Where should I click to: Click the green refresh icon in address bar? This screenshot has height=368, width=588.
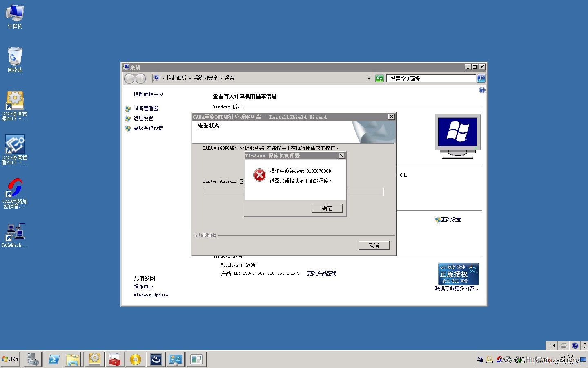point(379,79)
